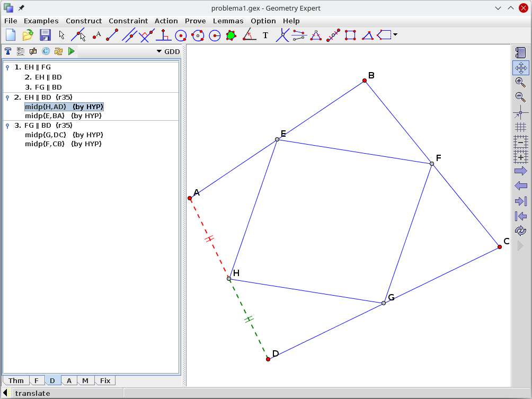The height and width of the screenshot is (399, 532).
Task: Select the Angle tool
Action: point(250,35)
